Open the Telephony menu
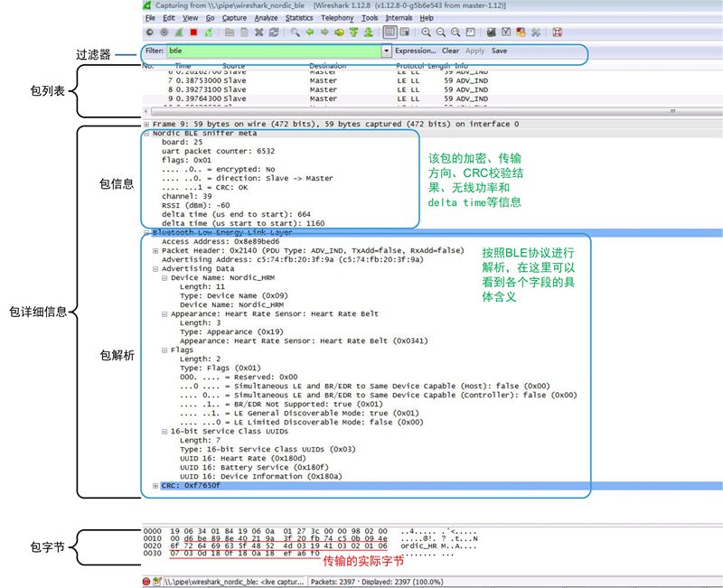723x588 pixels. (336, 18)
